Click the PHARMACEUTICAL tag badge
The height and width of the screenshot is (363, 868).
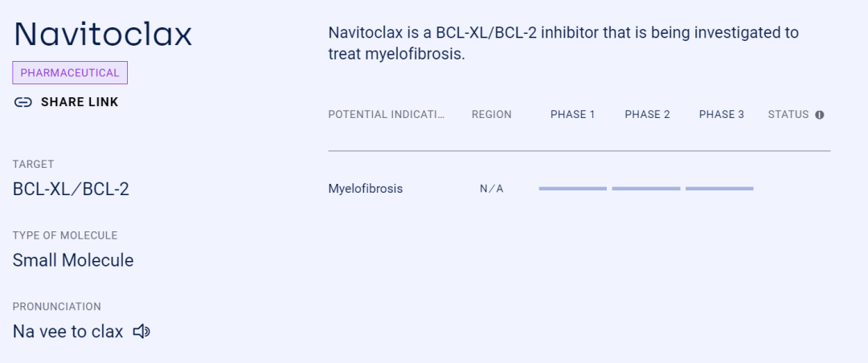(x=70, y=73)
